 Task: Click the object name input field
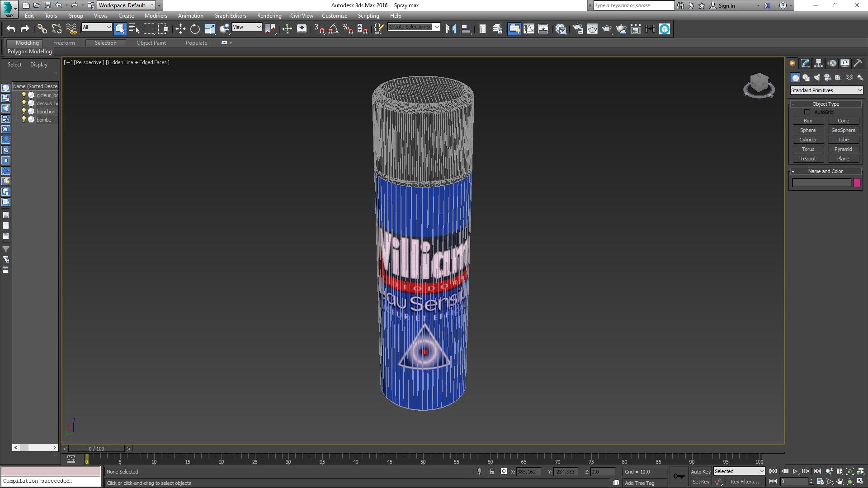pos(821,183)
